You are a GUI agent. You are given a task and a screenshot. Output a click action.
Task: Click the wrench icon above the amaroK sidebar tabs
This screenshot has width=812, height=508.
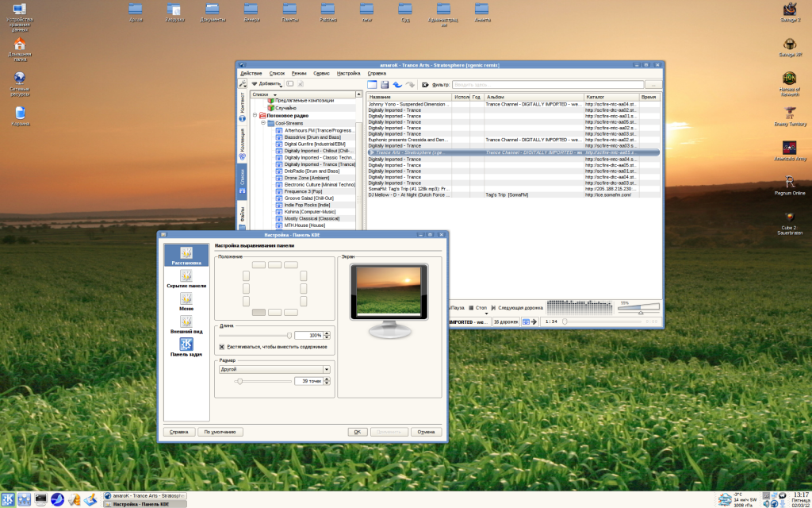pyautogui.click(x=243, y=83)
